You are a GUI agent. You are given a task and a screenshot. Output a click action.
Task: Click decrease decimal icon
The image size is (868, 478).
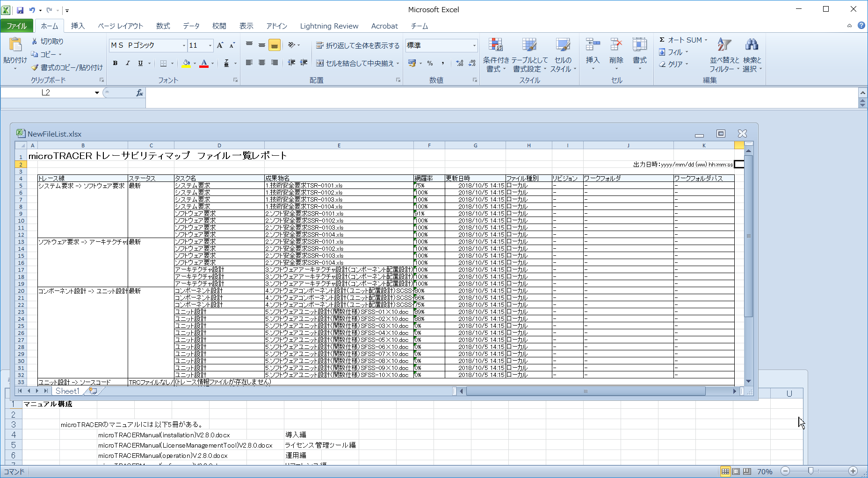coord(472,63)
